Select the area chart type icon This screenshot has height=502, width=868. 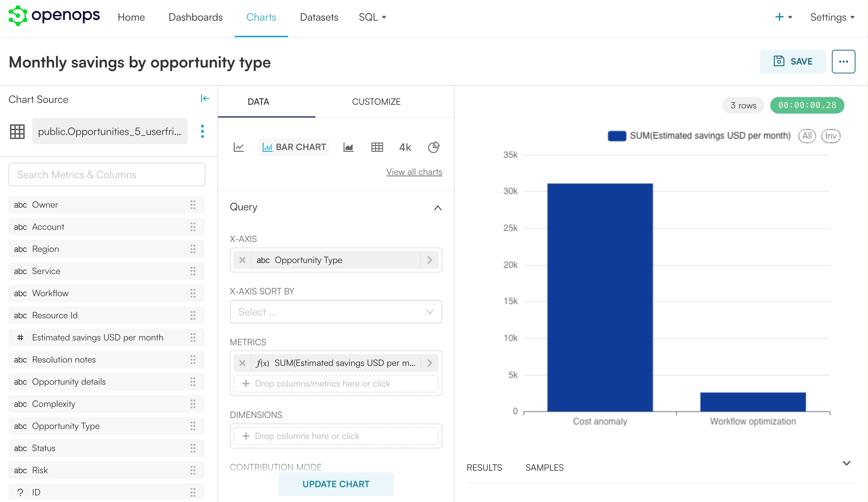(348, 147)
